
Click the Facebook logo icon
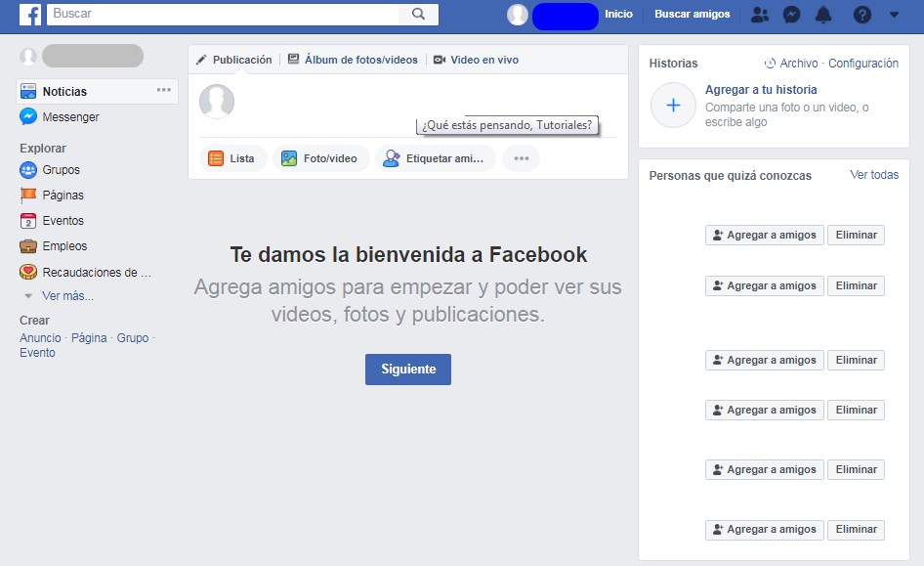pyautogui.click(x=30, y=15)
